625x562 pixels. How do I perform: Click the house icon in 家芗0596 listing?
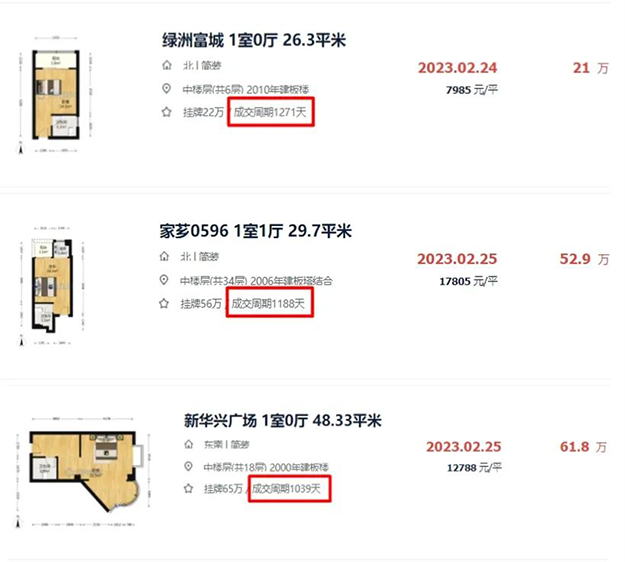[x=165, y=257]
